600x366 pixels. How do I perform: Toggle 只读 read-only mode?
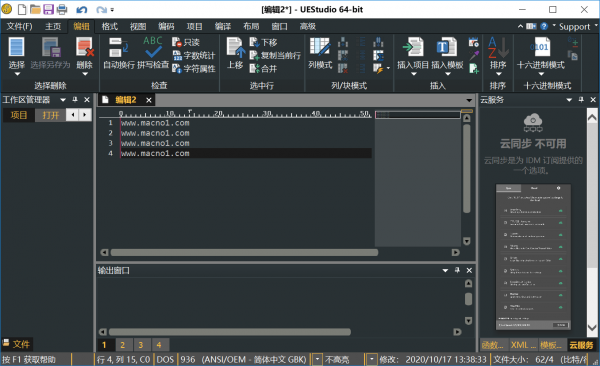[186, 42]
